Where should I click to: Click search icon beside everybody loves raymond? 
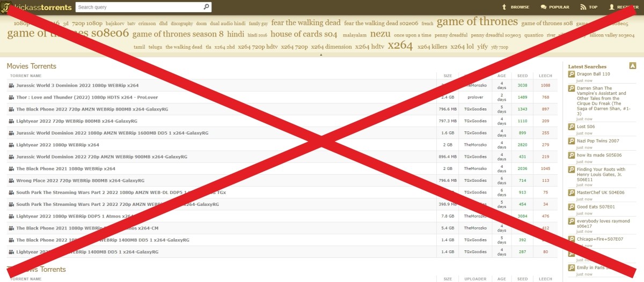click(x=572, y=220)
